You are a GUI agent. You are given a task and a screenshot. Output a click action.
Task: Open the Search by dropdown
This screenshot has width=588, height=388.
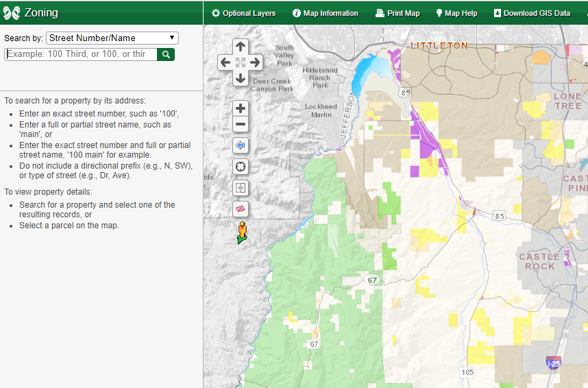point(112,38)
